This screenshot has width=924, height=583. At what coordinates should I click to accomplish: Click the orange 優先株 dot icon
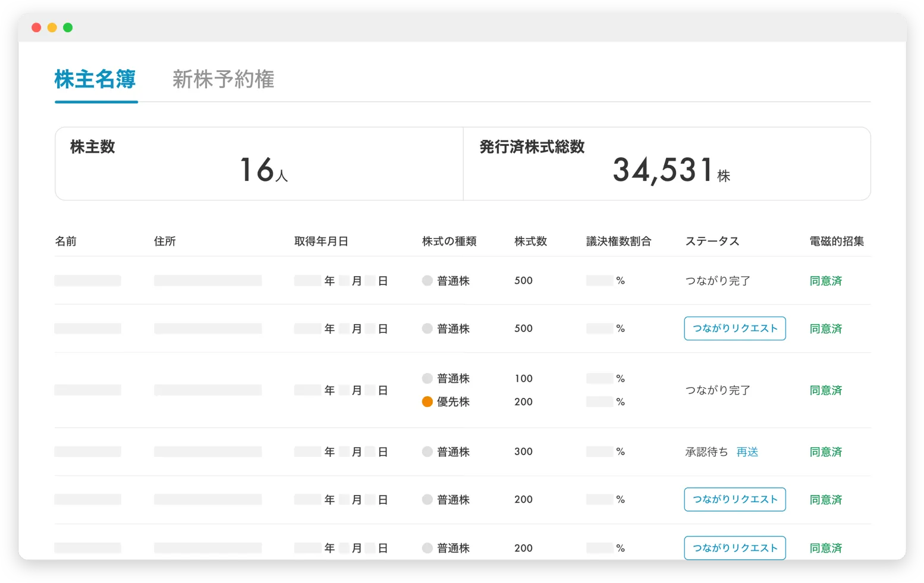(x=427, y=402)
